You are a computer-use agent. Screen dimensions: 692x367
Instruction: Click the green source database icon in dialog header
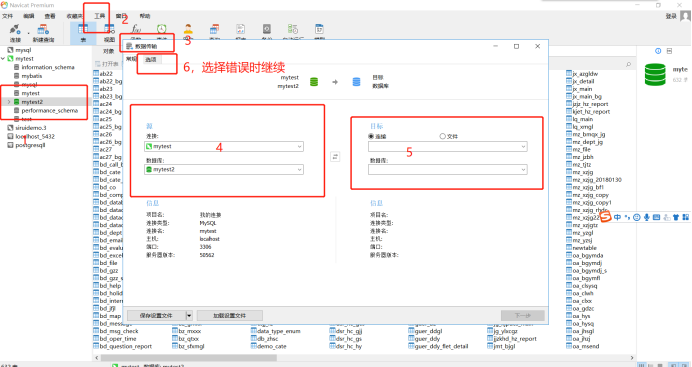point(314,82)
